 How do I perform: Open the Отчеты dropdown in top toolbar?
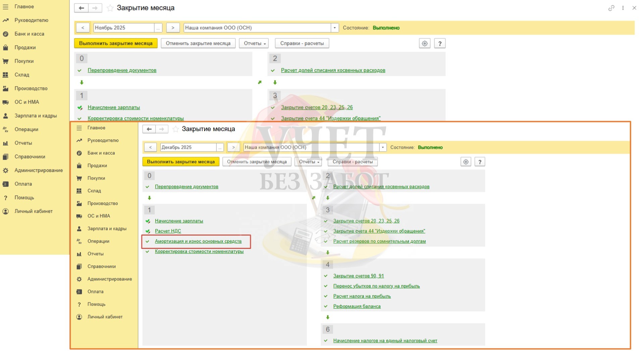(254, 43)
